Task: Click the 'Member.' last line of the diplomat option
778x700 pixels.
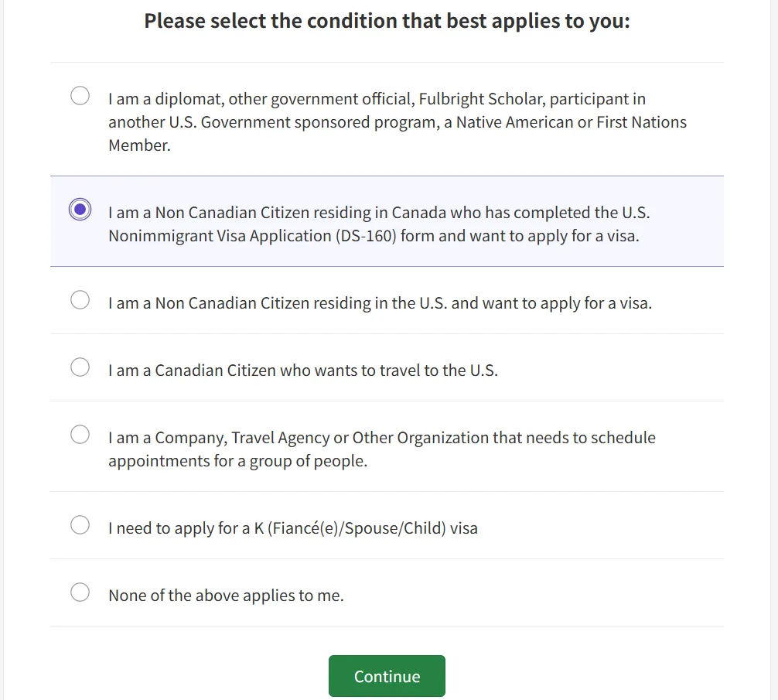Action: (x=139, y=145)
